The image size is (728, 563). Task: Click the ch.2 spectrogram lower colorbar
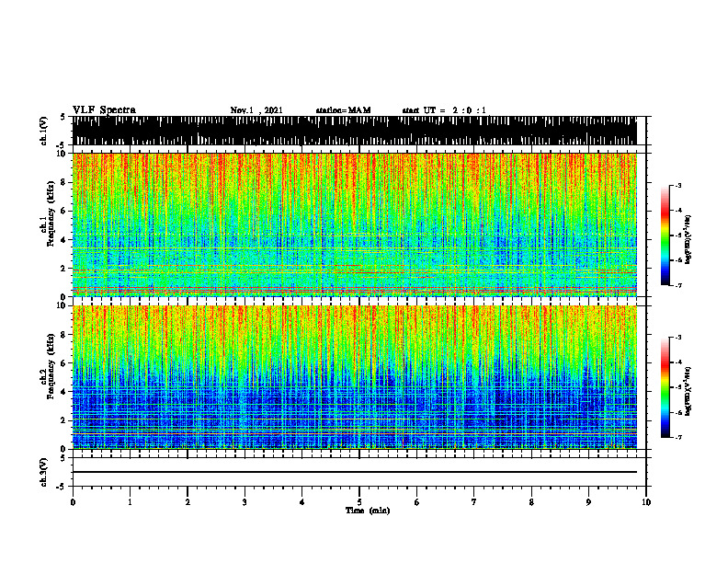click(665, 387)
